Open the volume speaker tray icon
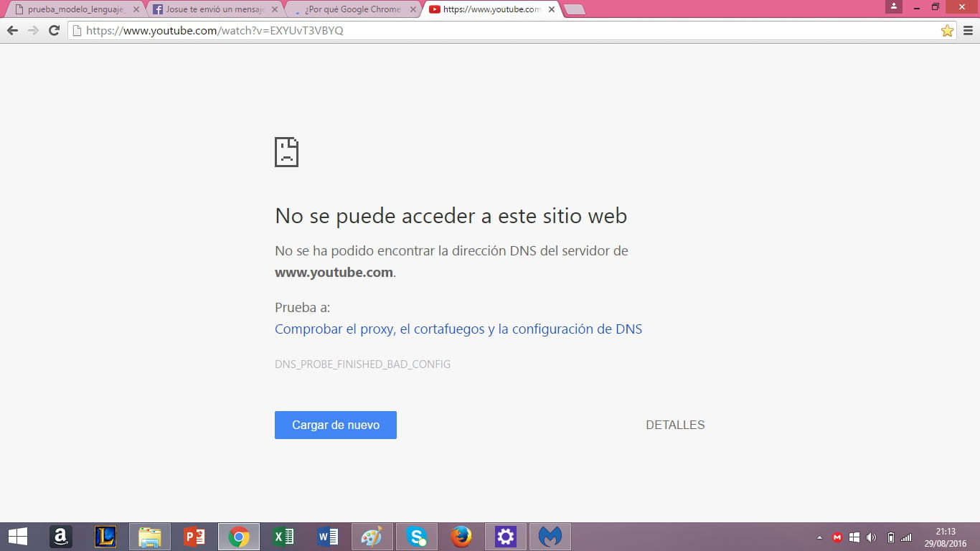This screenshot has height=551, width=980. (872, 537)
